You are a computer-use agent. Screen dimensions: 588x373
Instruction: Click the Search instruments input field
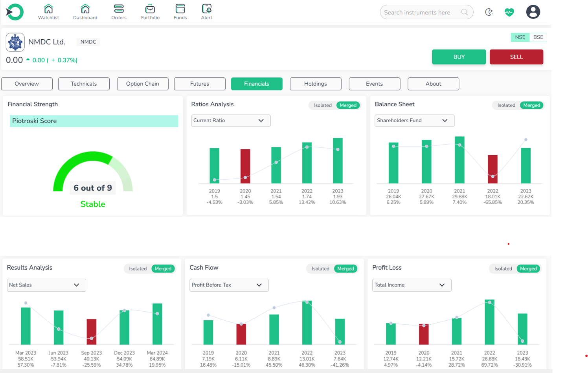click(x=426, y=12)
